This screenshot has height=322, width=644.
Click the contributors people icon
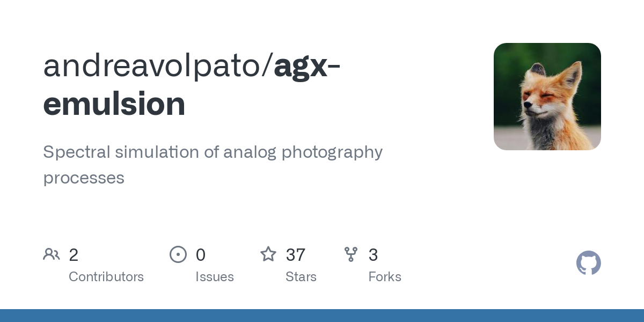[x=52, y=254]
